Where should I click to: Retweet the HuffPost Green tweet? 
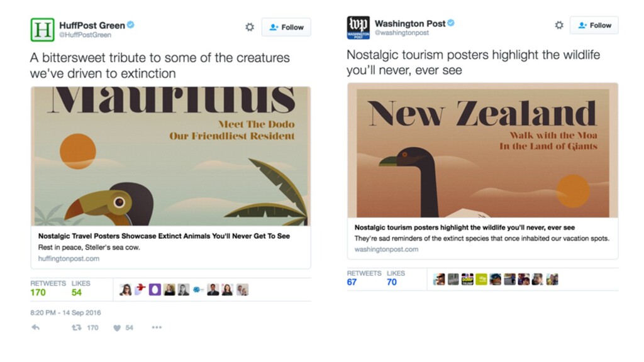tap(76, 327)
